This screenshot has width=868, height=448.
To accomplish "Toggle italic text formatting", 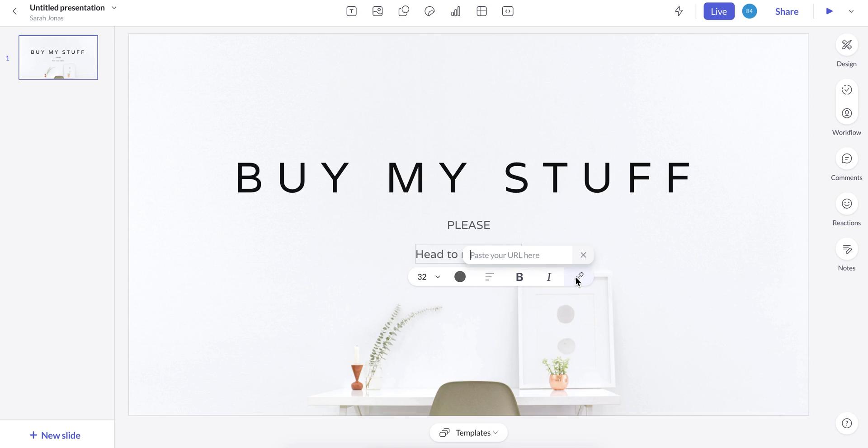I will [x=549, y=277].
